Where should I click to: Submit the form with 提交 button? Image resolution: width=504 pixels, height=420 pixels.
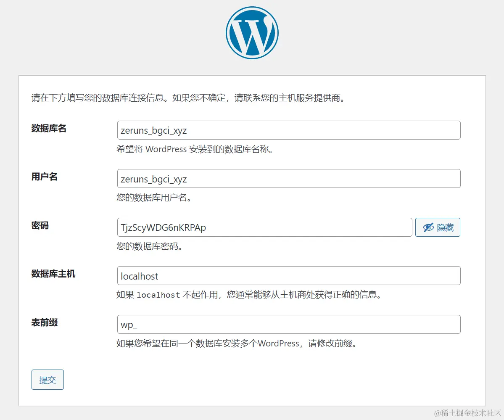tap(47, 380)
